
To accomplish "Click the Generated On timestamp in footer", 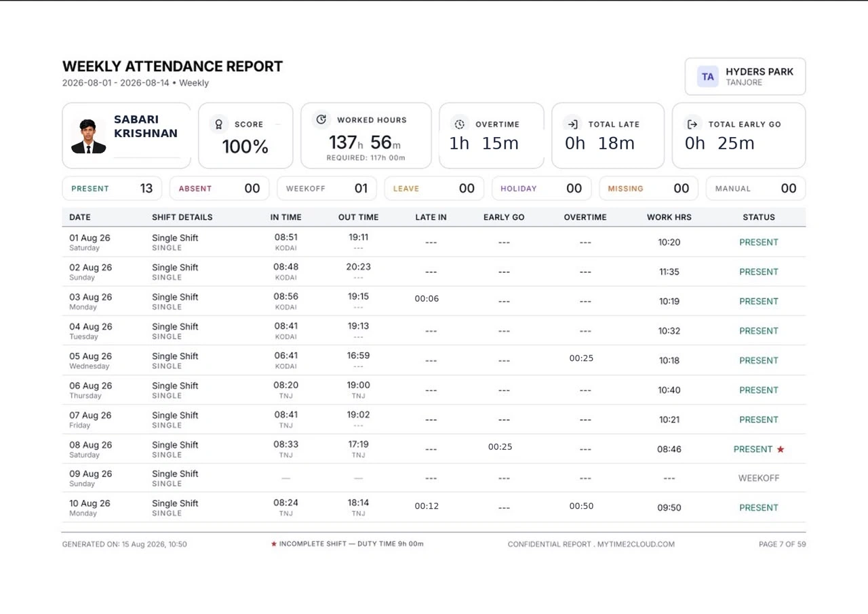I will click(x=125, y=544).
